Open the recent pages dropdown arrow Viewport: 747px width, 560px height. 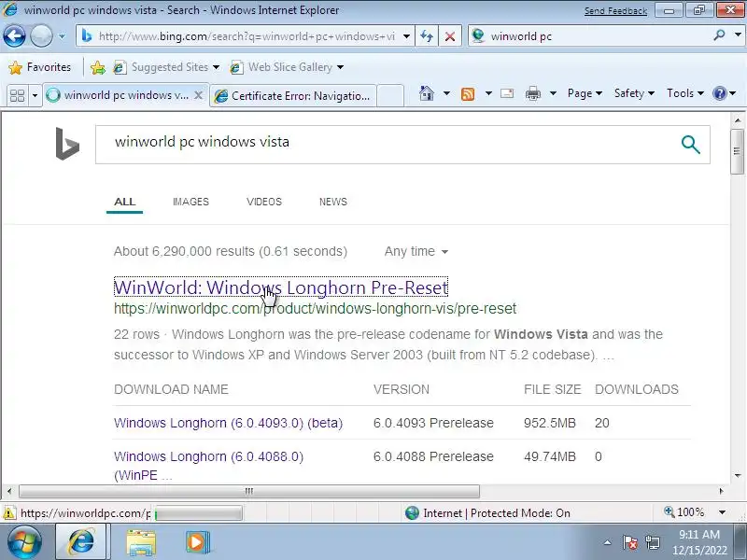(x=62, y=36)
